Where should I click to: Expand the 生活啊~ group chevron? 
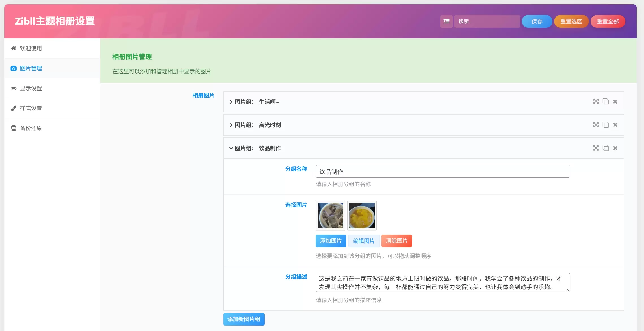[231, 102]
